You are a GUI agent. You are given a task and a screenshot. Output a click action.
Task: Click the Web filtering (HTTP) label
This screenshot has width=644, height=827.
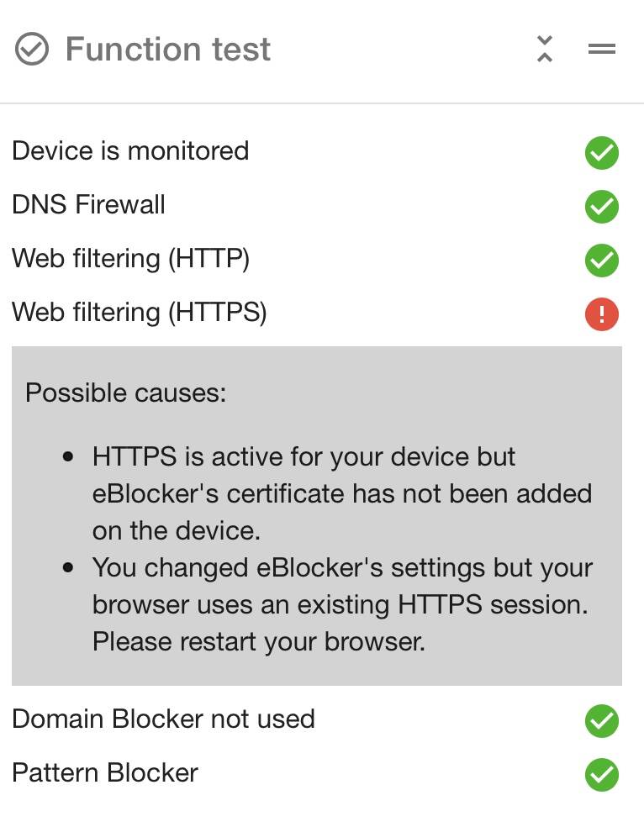coord(131,259)
